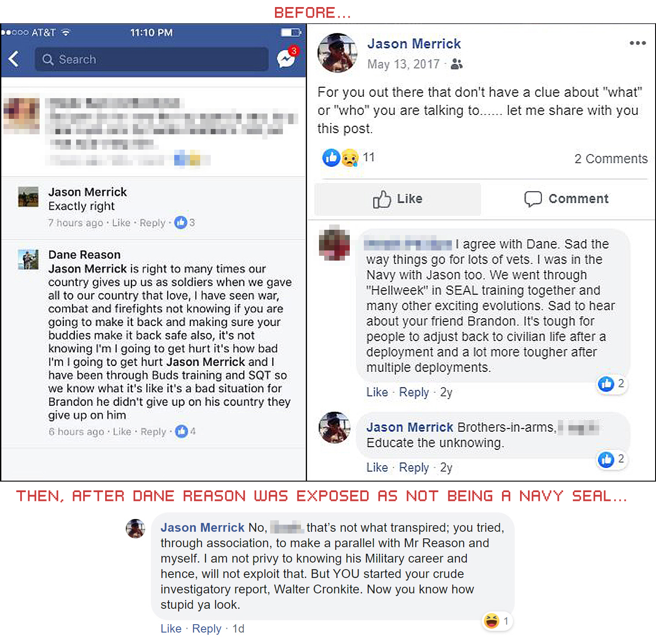Click like count icon on Exactly right comment
656x644 pixels.
[x=184, y=223]
